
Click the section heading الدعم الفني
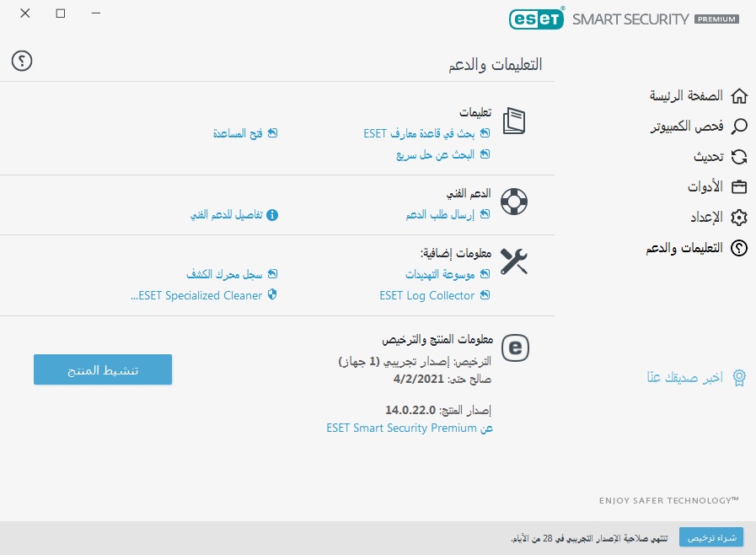(x=469, y=193)
